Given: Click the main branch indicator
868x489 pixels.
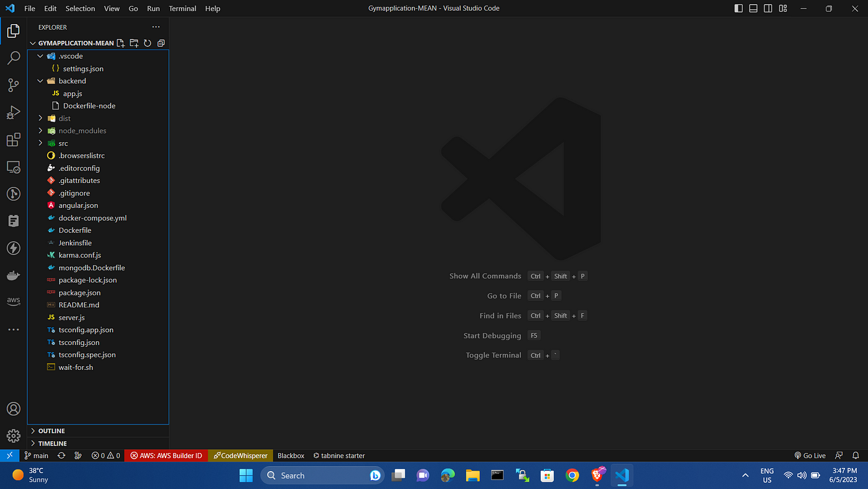Looking at the screenshot, I should click(37, 455).
